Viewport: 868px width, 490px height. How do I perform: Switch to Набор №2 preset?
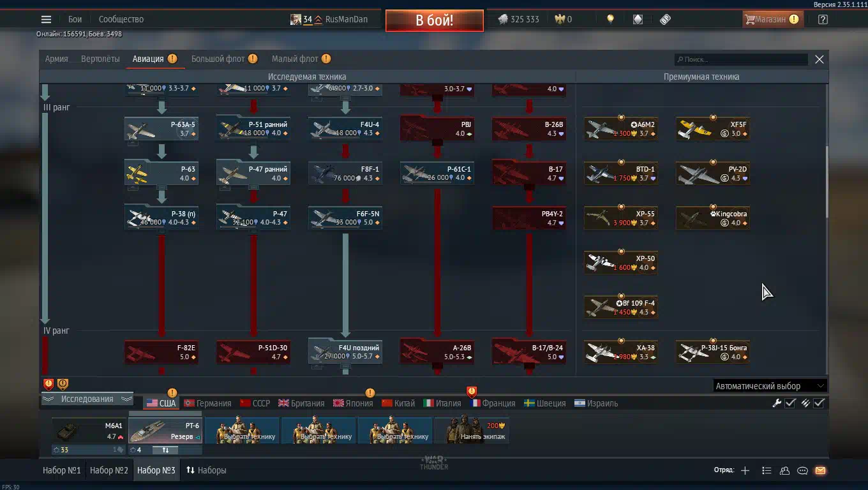[109, 470]
